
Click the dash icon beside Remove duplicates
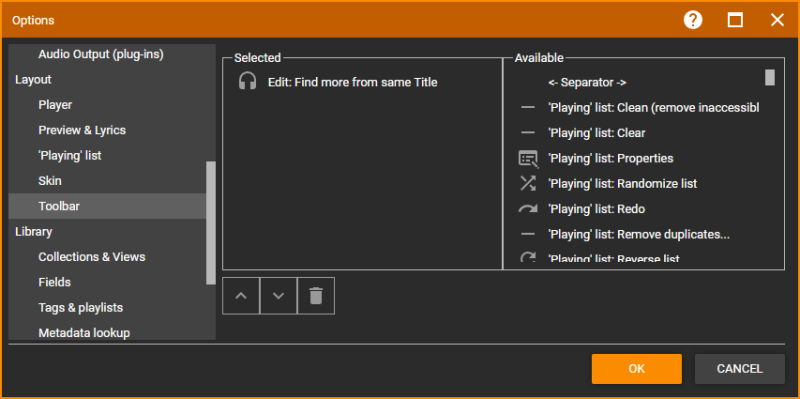click(x=528, y=234)
